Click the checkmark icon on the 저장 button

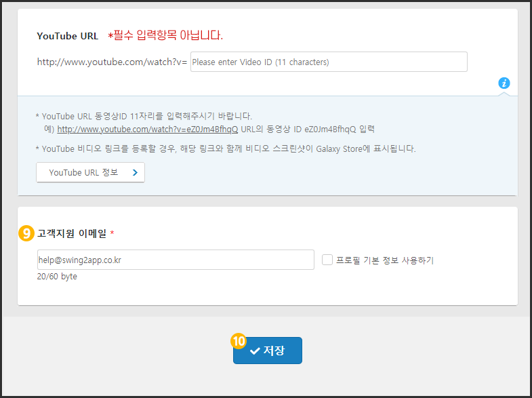255,351
